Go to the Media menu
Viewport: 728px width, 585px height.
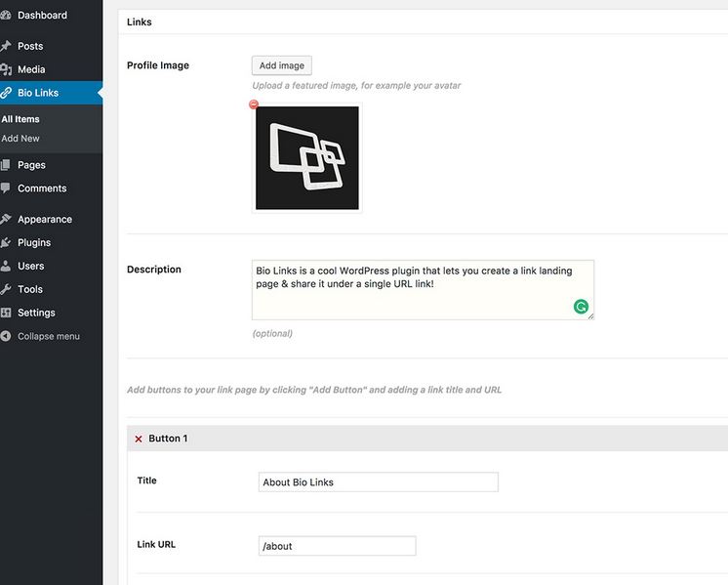[x=31, y=69]
